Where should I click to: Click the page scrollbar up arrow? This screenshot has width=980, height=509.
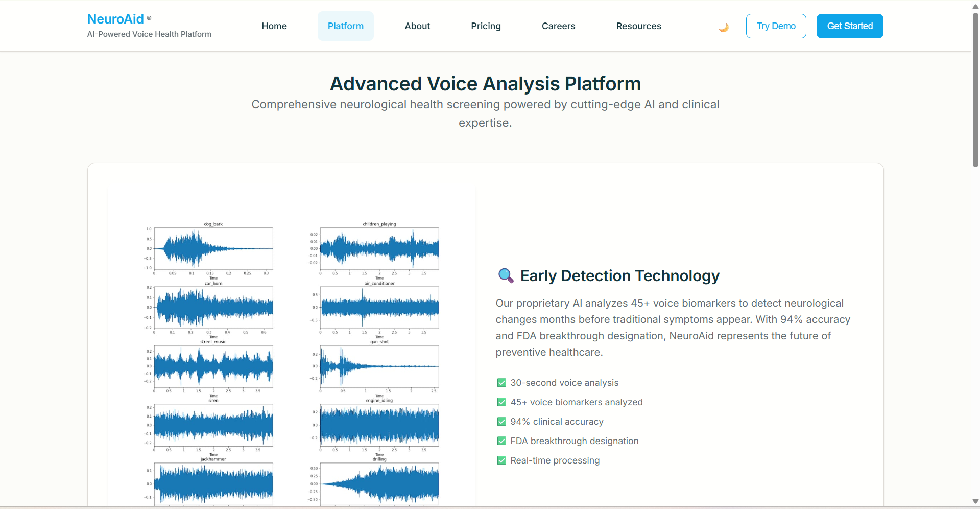coord(975,6)
